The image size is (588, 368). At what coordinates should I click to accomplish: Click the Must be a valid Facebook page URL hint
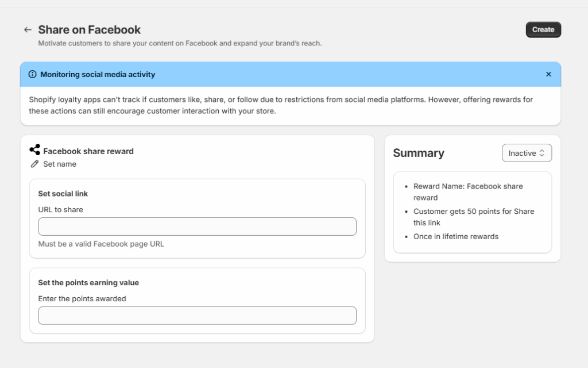[101, 244]
